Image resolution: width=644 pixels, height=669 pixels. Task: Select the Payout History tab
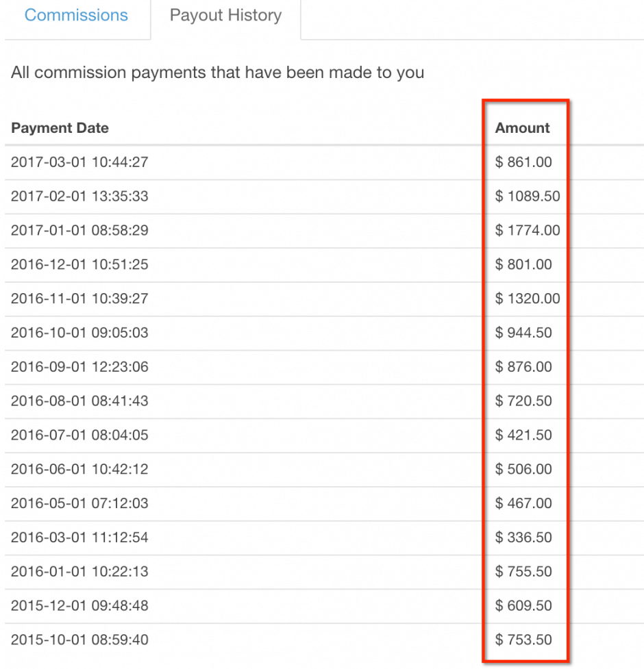click(x=225, y=15)
